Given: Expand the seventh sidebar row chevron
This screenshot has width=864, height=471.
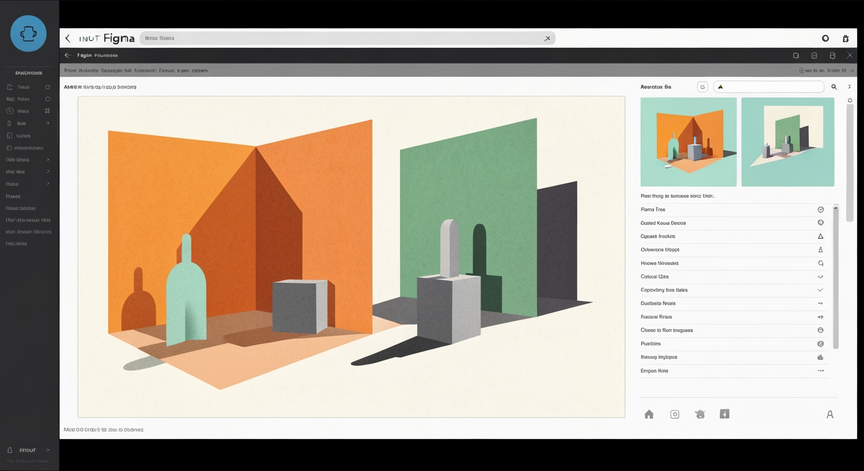Looking at the screenshot, I should [48, 160].
